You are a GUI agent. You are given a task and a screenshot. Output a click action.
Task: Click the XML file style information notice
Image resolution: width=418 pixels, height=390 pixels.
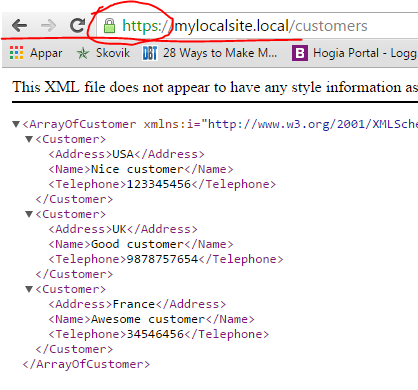(215, 87)
